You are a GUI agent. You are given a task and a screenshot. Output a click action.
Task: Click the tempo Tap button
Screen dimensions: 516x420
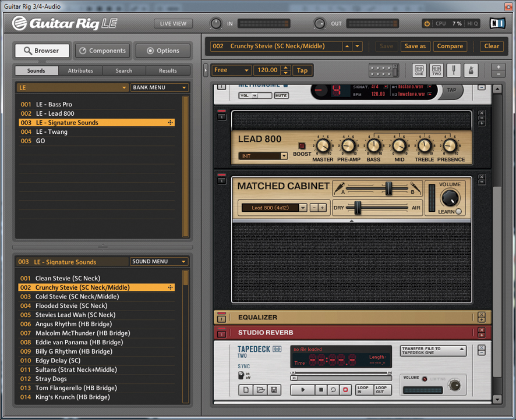[x=302, y=70]
